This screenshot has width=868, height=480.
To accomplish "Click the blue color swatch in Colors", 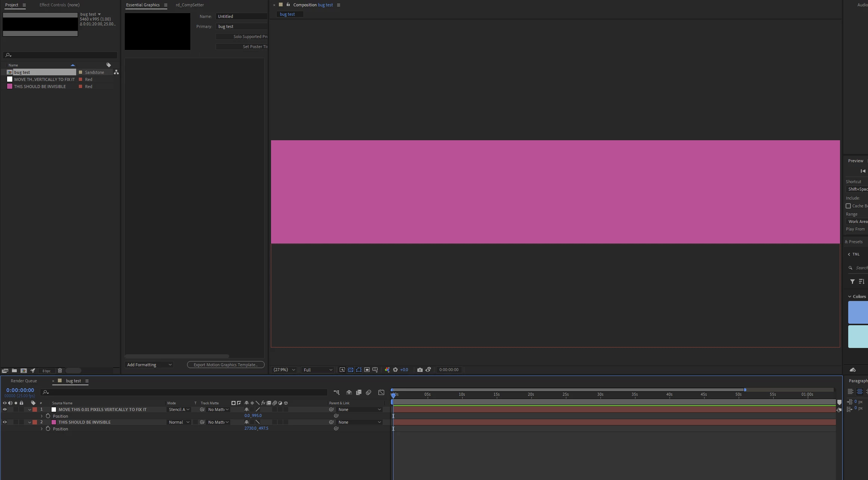I will point(858,312).
